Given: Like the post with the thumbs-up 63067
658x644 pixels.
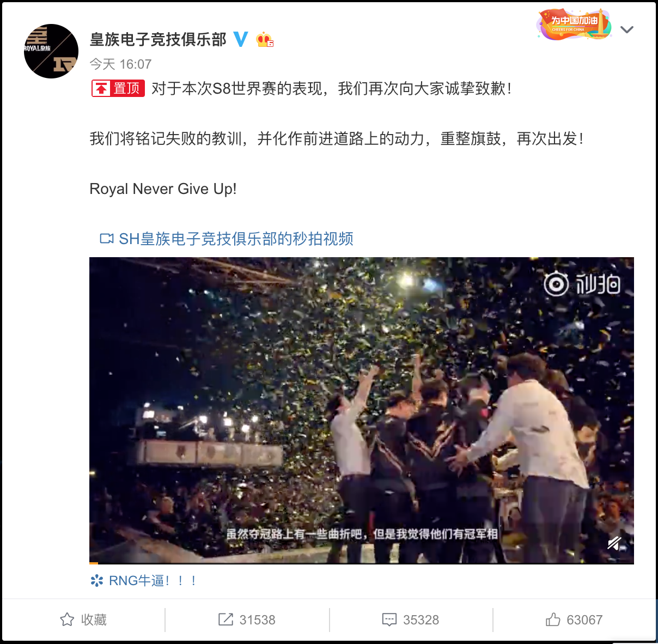Looking at the screenshot, I should pos(574,620).
